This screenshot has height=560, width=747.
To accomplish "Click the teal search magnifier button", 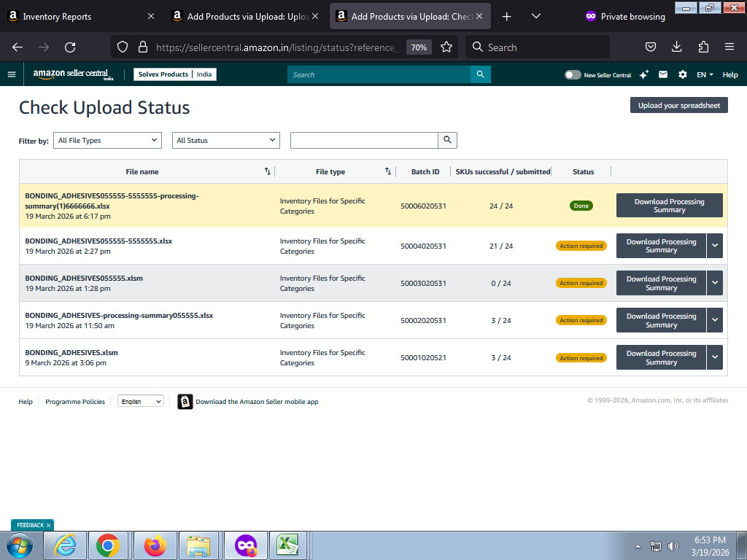I will tap(480, 74).
